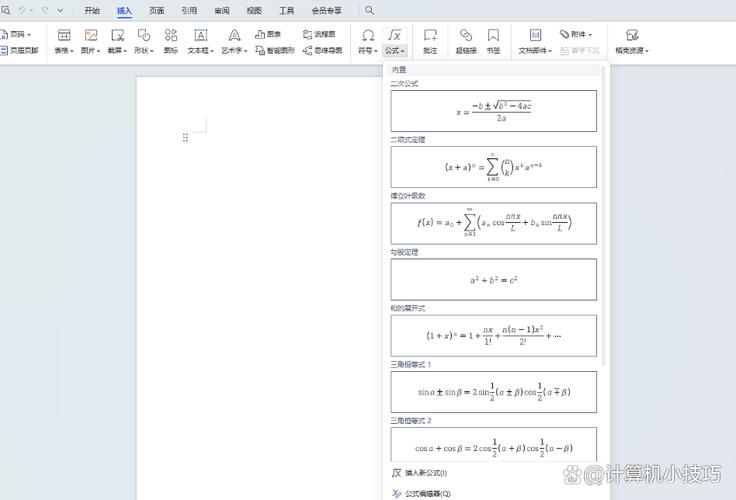
Task: Open the 引用 tab
Action: pyautogui.click(x=189, y=10)
